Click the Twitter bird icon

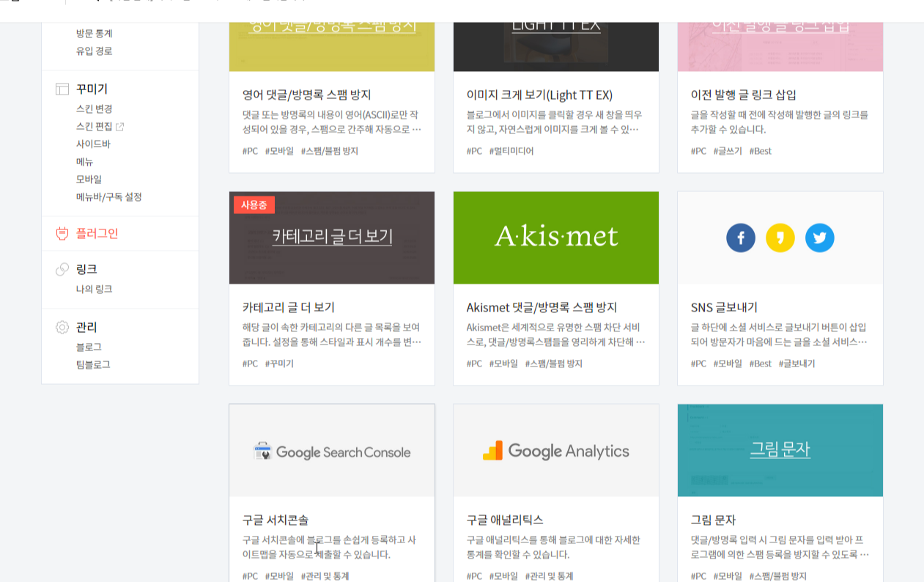(820, 238)
